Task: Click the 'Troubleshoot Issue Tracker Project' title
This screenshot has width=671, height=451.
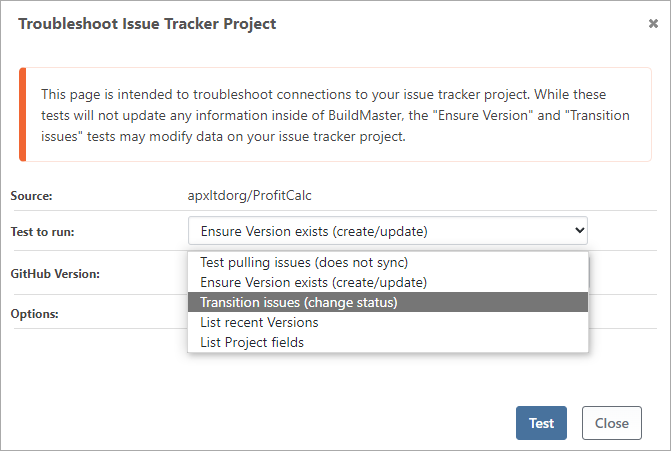Action: pos(148,23)
